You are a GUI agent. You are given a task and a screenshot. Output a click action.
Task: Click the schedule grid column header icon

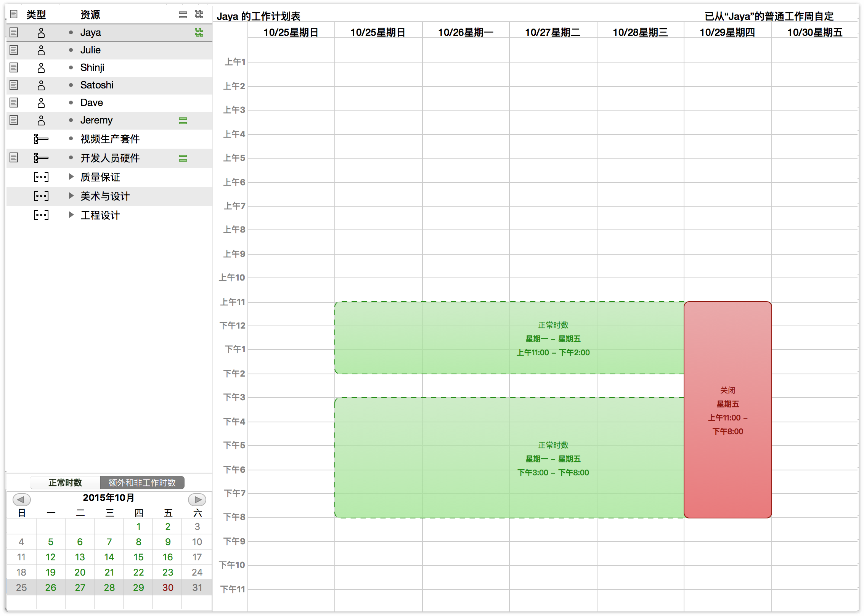(199, 14)
